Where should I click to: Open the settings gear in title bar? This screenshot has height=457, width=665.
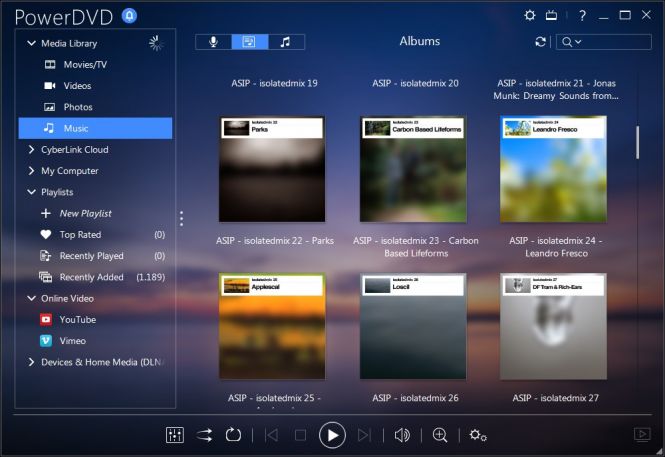[x=529, y=16]
